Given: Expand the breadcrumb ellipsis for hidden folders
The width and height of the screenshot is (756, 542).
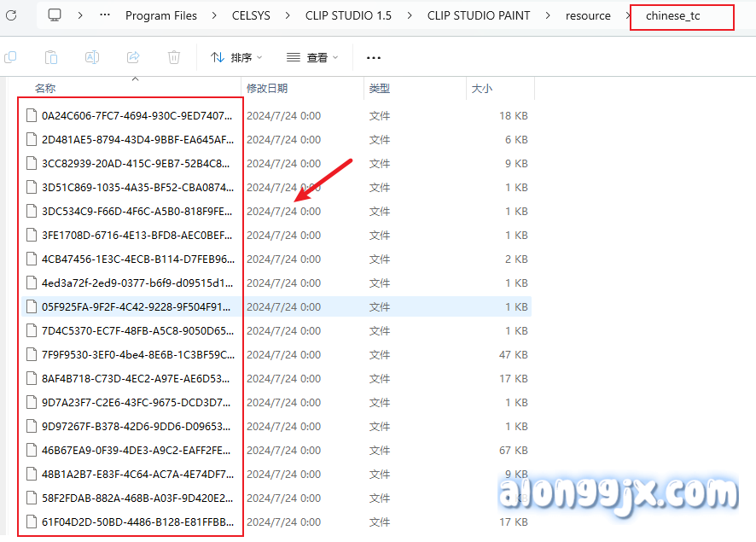Looking at the screenshot, I should [105, 15].
